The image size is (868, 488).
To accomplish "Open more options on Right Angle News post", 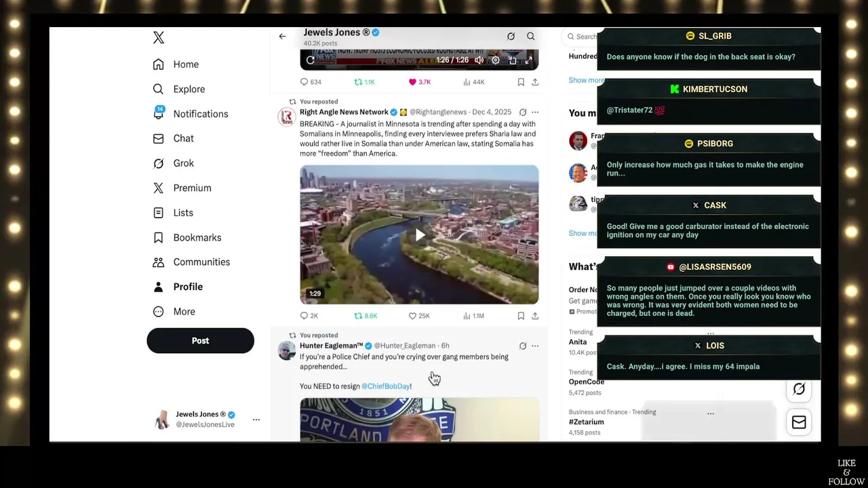I will pyautogui.click(x=535, y=113).
